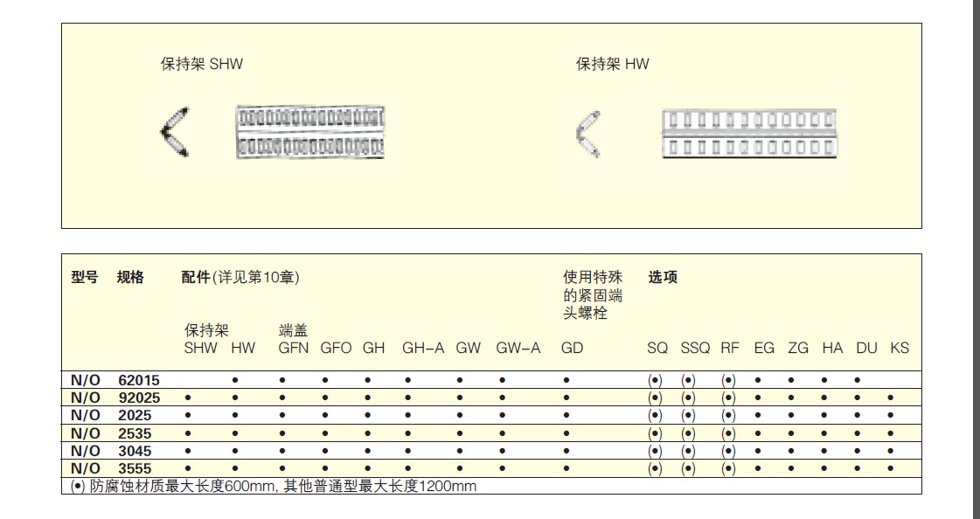
Task: Click the GFN column header under 端盖
Action: 293,348
